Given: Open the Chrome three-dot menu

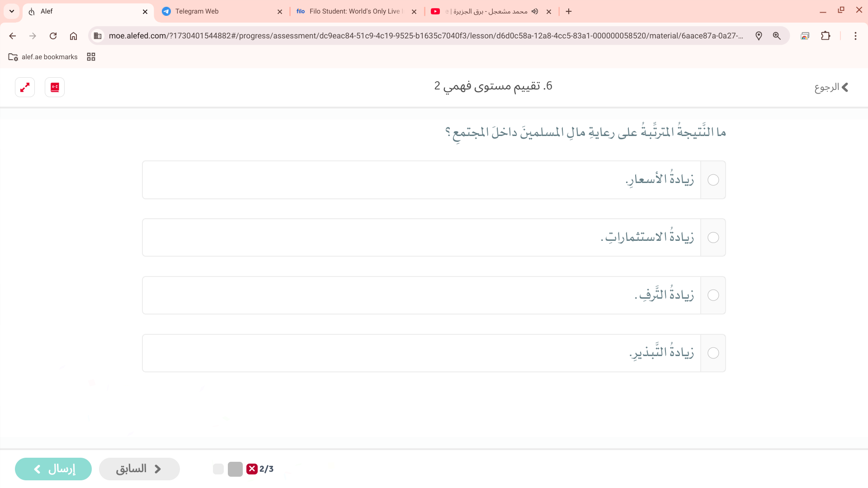Looking at the screenshot, I should 855,36.
